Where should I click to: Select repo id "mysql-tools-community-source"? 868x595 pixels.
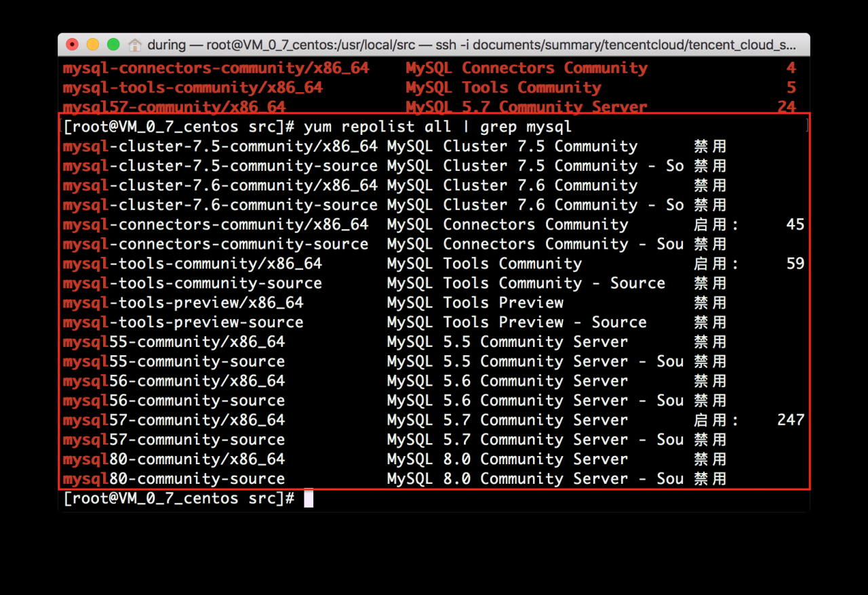(193, 284)
